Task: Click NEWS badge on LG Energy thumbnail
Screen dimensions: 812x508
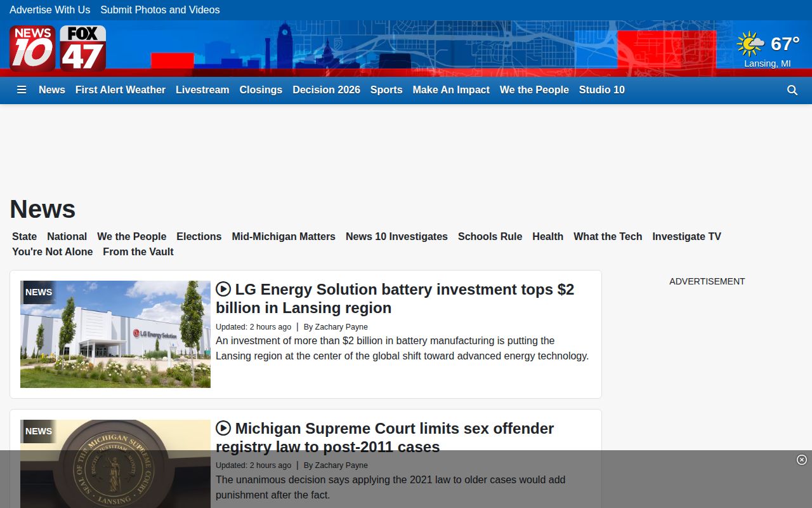Action: 39,292
